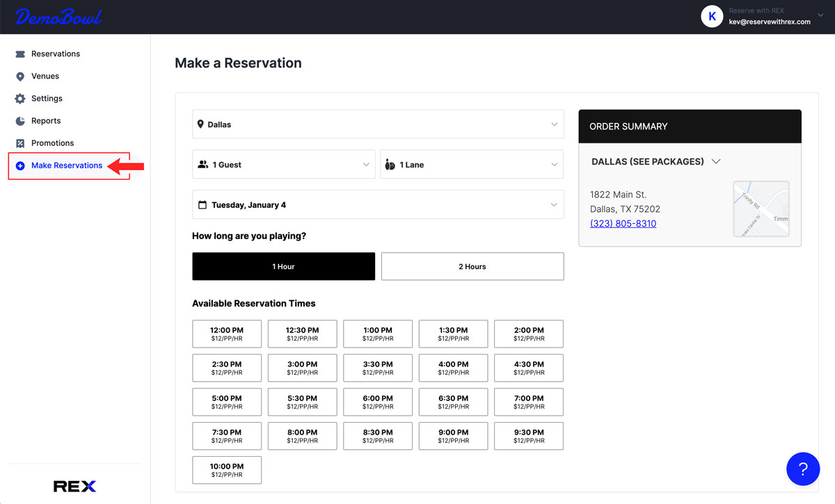Click the guests icon in the guest selector

point(204,164)
